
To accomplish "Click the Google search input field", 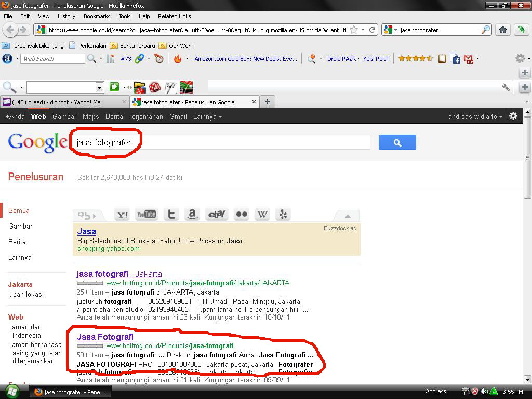I will [x=221, y=142].
